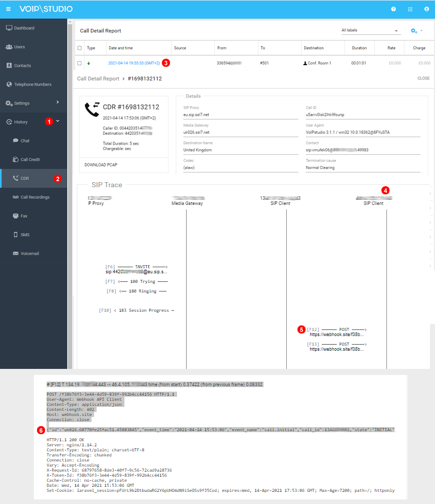Screen dimensions: 435x504
Task: Click the User Agent VoIPstudio 3.1.1 field
Action: [363, 133]
